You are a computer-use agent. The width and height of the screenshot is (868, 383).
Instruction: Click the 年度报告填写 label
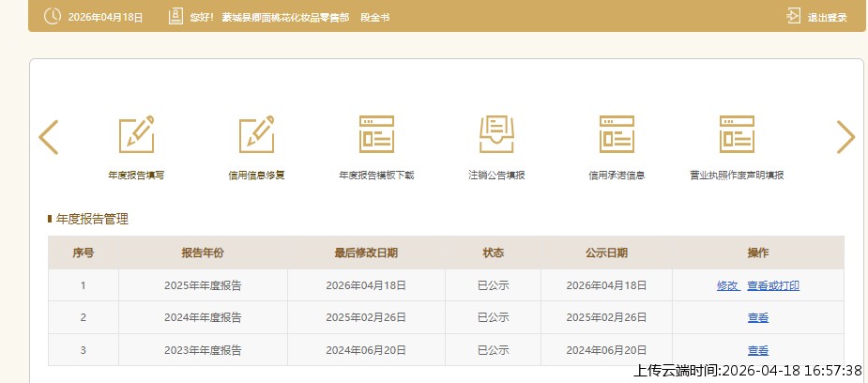coord(136,175)
